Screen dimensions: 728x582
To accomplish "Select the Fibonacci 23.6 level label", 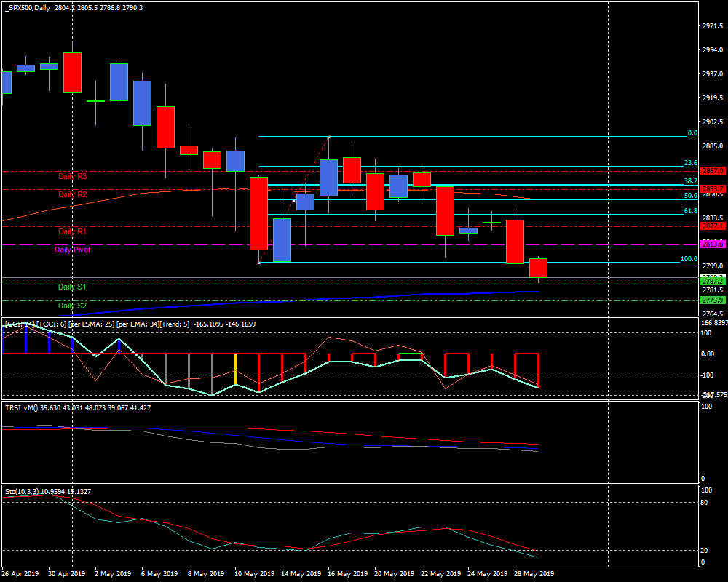I will point(690,164).
